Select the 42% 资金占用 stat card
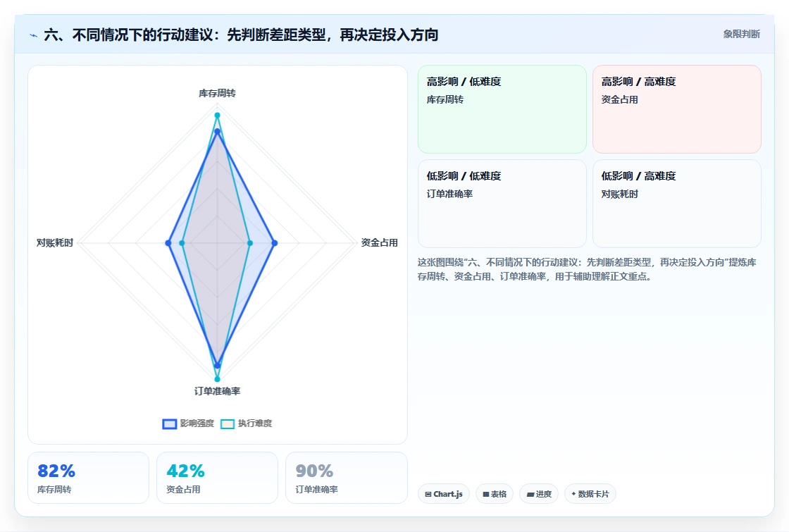The height and width of the screenshot is (532, 789). point(218,478)
